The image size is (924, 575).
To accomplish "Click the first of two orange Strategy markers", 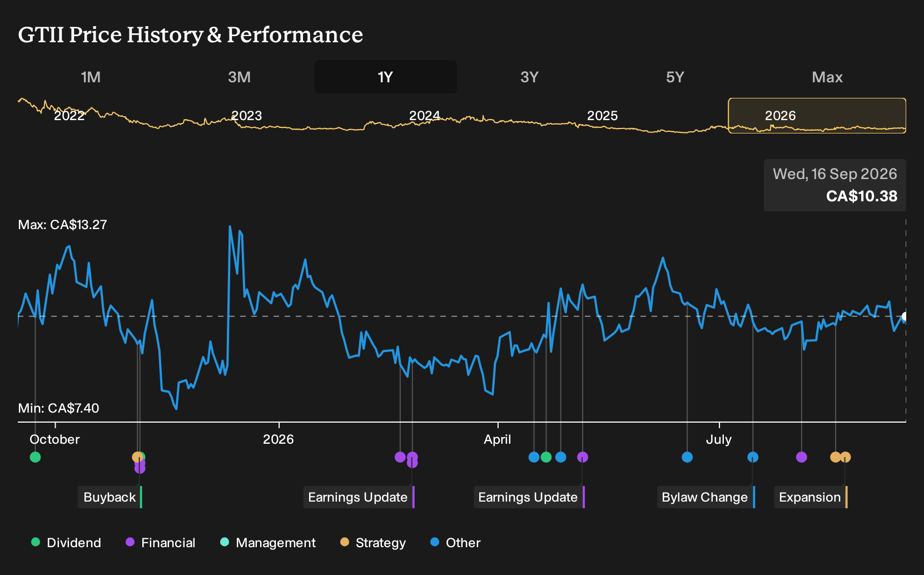I will tap(836, 457).
